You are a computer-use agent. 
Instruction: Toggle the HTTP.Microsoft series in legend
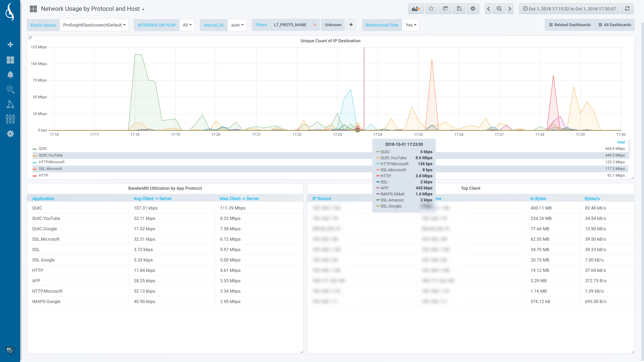52,162
